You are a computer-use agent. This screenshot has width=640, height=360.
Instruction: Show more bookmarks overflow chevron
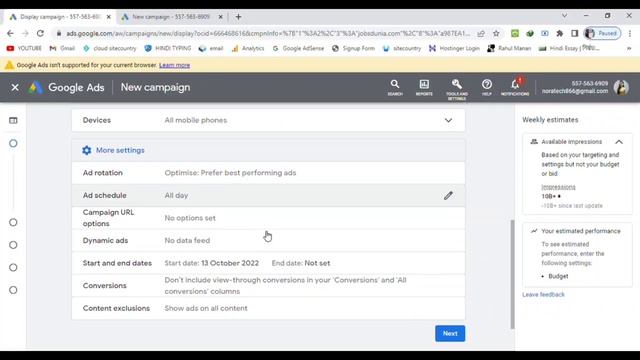(x=629, y=48)
